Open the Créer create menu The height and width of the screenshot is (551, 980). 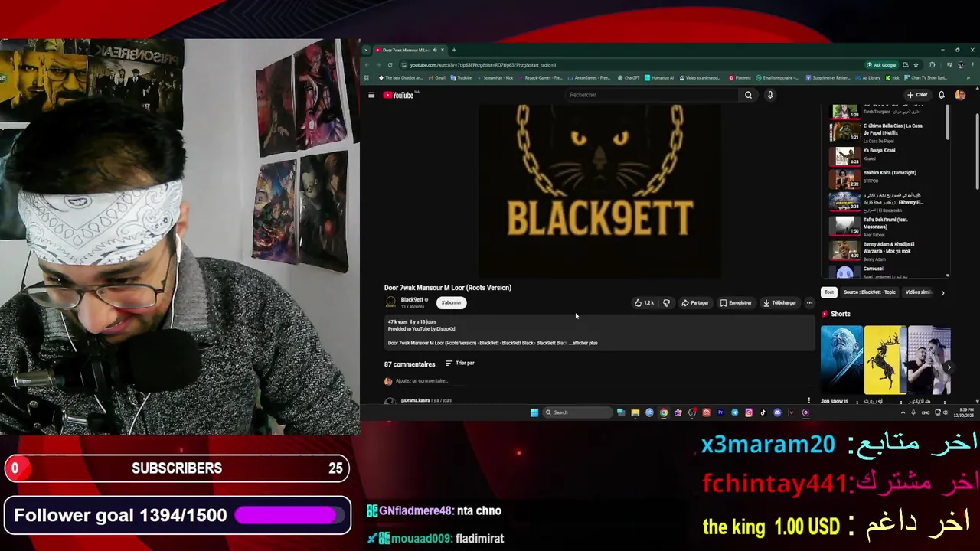pyautogui.click(x=917, y=95)
